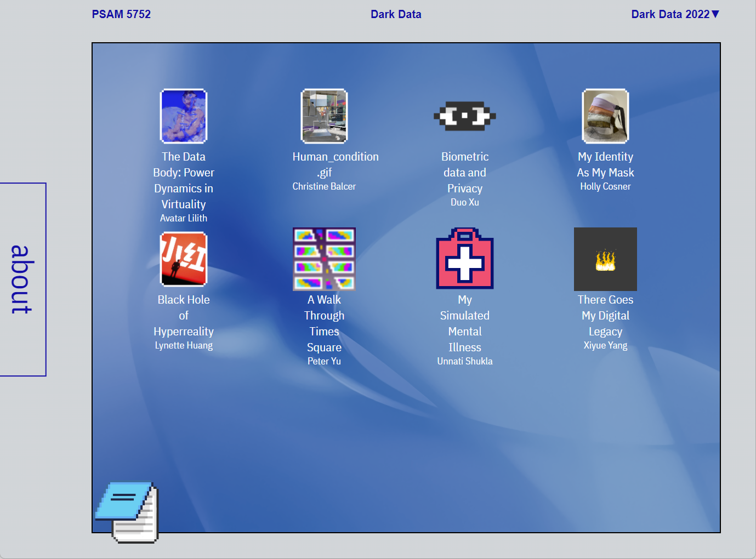The image size is (756, 559).
Task: Open the My Simulated Mental Illness medkit icon
Action: [x=465, y=259]
